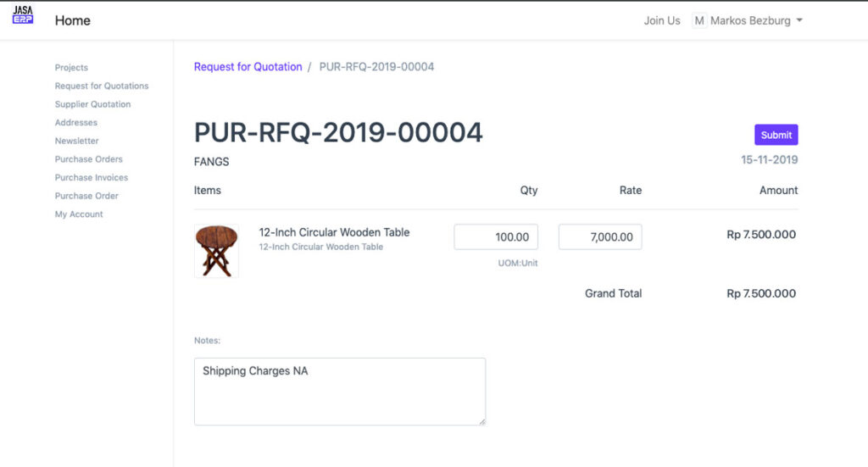The height and width of the screenshot is (467, 868).
Task: Click the Notes text area
Action: [339, 391]
